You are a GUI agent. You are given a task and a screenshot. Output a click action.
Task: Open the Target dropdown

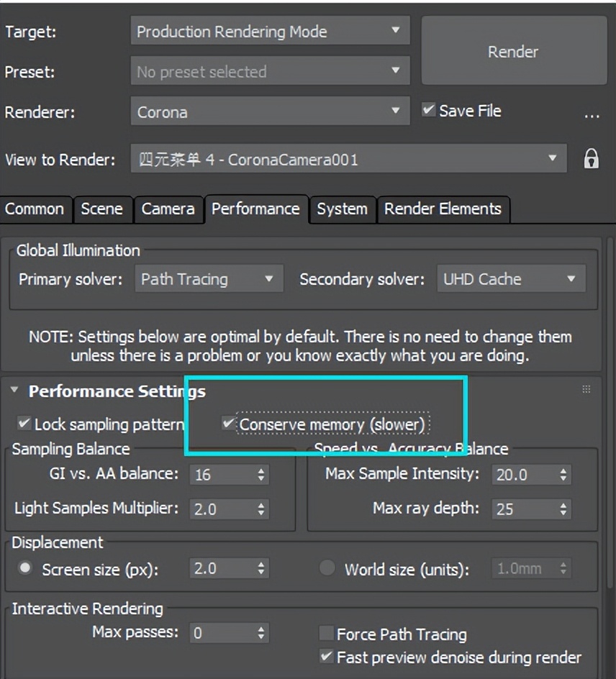(x=271, y=30)
